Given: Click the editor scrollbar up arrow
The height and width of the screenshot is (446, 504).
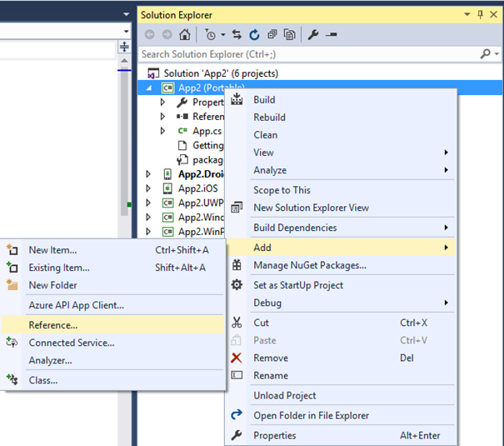Looking at the screenshot, I should 124,61.
